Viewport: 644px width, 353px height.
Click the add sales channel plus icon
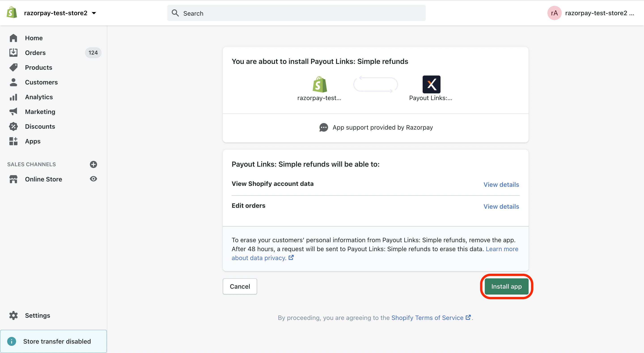[x=93, y=164]
